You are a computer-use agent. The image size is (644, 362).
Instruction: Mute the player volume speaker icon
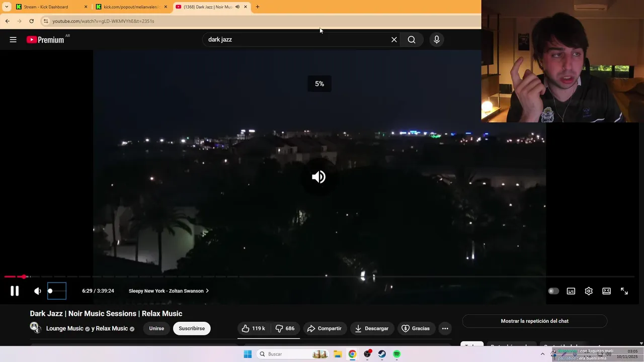click(38, 291)
